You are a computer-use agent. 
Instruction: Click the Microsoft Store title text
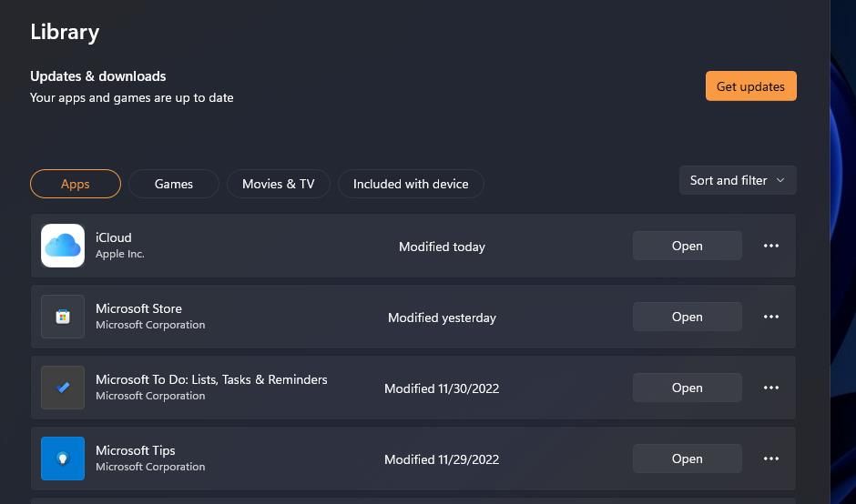(138, 308)
